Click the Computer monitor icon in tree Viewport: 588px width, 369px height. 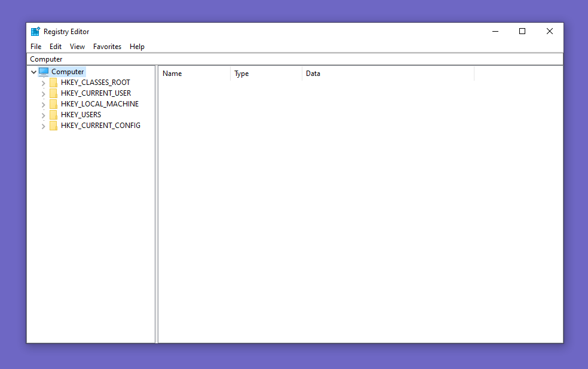tap(44, 71)
